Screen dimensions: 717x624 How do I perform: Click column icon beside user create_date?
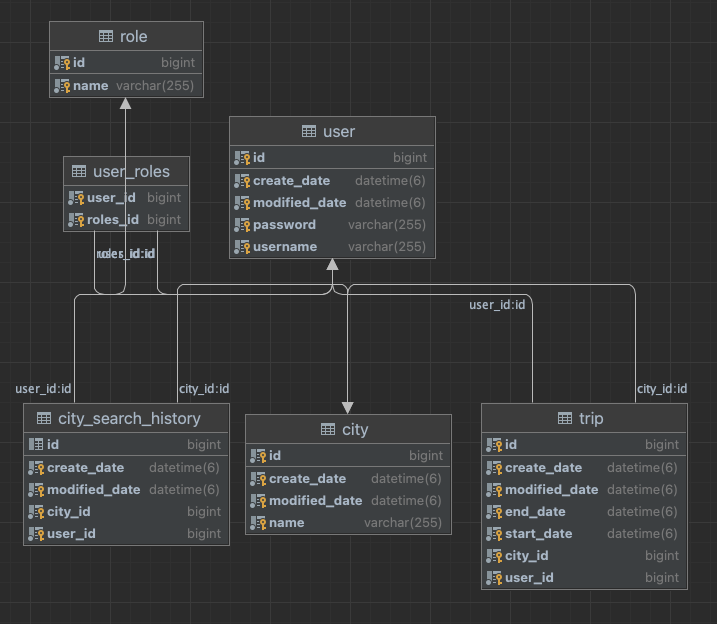coord(242,181)
